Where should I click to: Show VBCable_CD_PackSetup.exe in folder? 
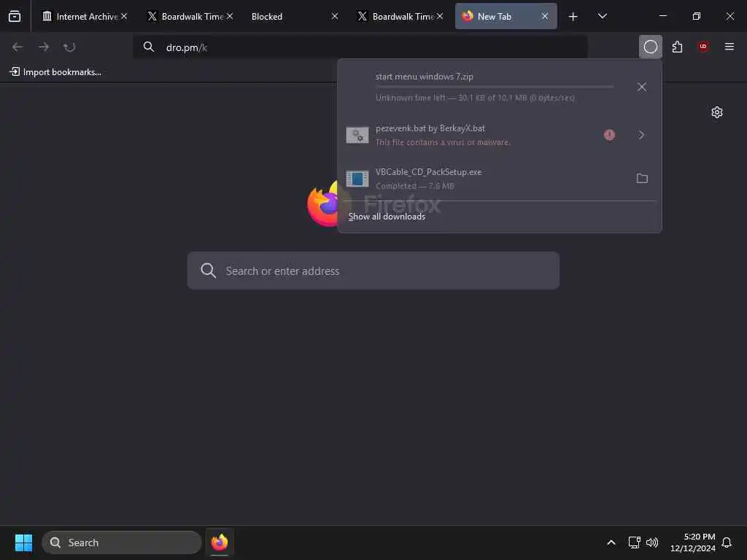click(642, 179)
